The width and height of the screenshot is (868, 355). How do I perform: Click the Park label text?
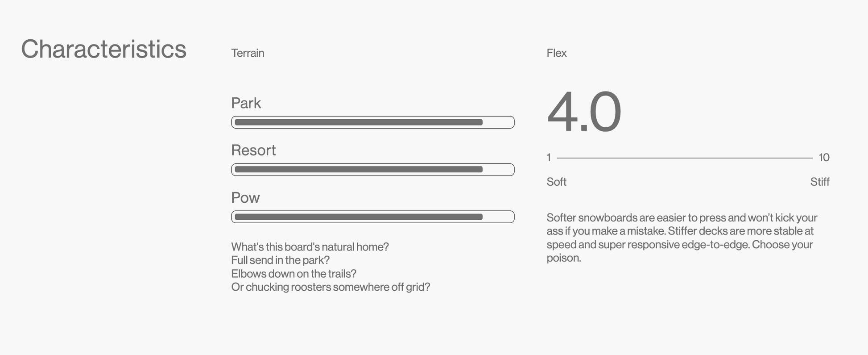[246, 103]
